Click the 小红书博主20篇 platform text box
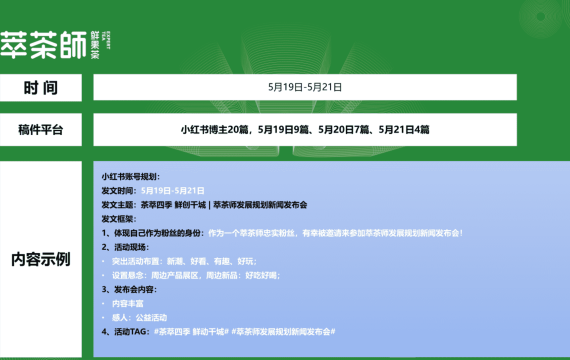Viewport: 570px width, 360px height. (x=305, y=129)
